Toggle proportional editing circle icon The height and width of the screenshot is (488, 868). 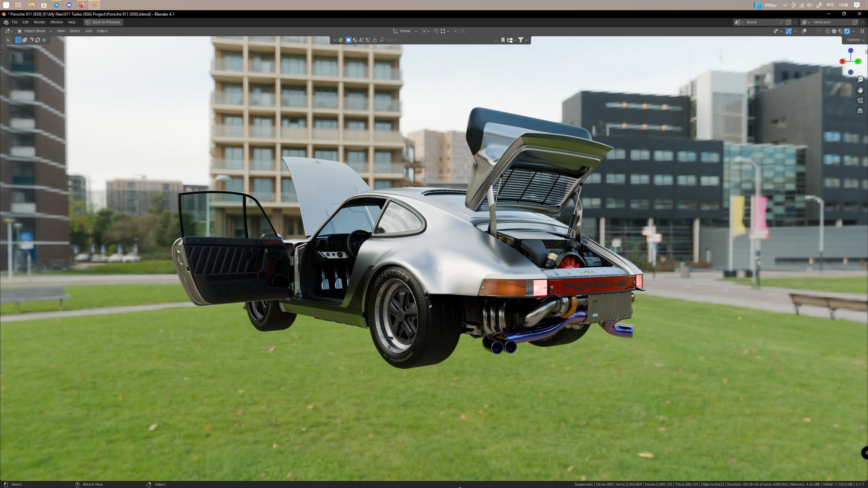pyautogui.click(x=455, y=31)
